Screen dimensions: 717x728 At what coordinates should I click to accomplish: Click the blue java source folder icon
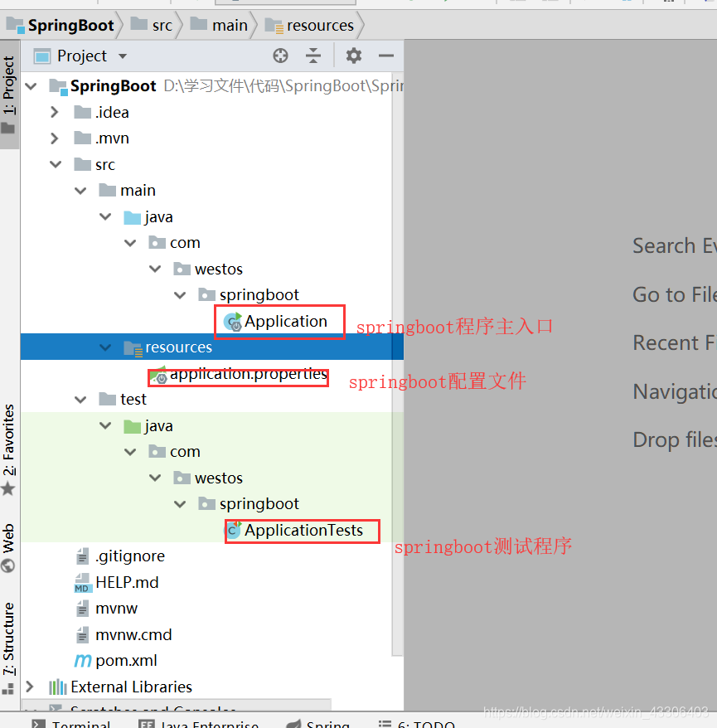pos(133,216)
